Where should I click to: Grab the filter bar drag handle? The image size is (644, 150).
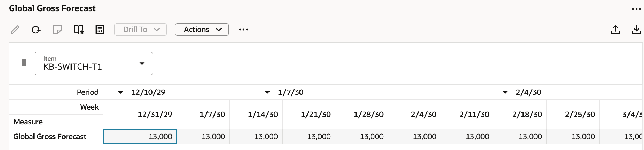(24, 63)
